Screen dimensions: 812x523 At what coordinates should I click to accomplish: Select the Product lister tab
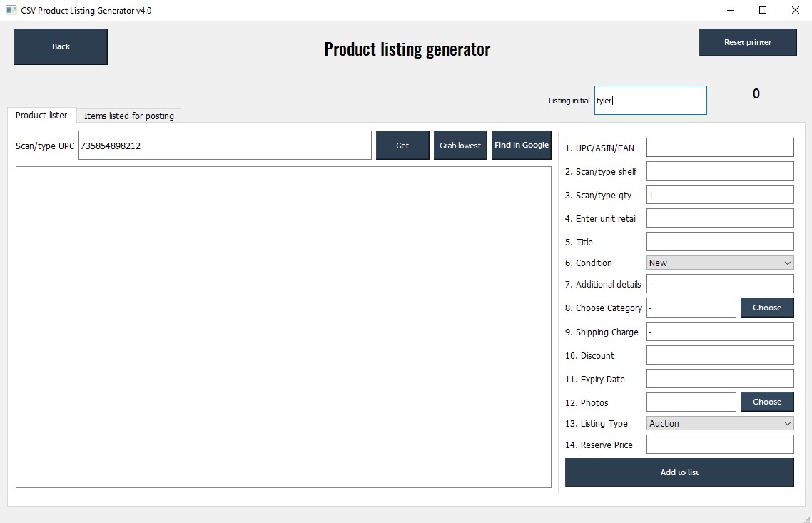(x=42, y=115)
